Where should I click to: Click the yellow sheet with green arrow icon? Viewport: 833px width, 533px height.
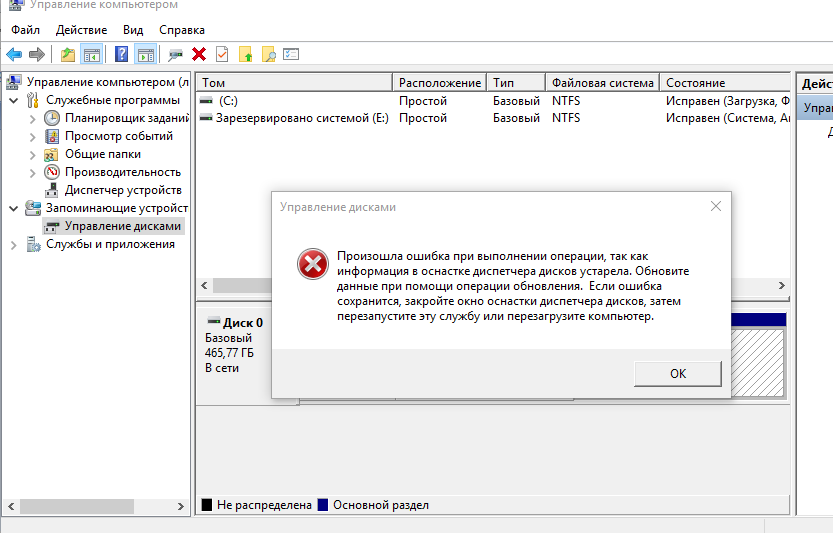tap(245, 54)
